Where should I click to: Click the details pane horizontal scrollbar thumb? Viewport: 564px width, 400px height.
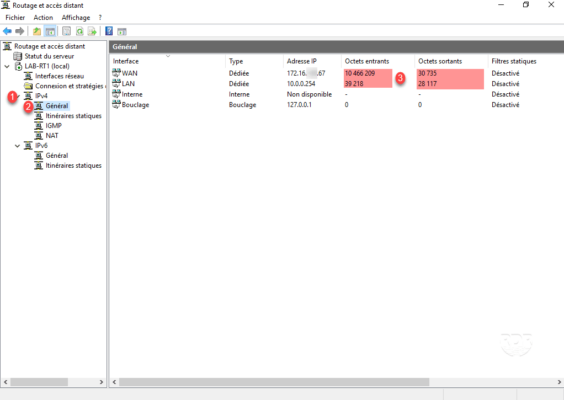pyautogui.click(x=274, y=382)
